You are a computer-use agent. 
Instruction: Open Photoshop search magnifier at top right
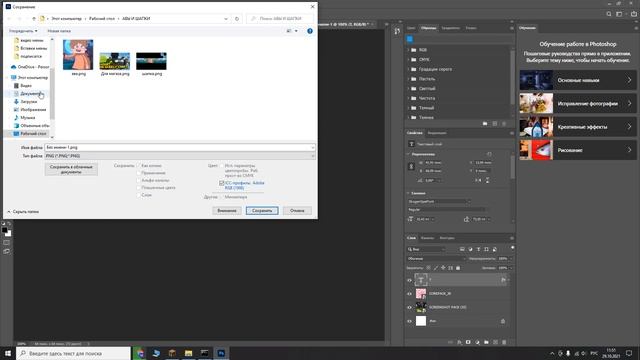609,14
